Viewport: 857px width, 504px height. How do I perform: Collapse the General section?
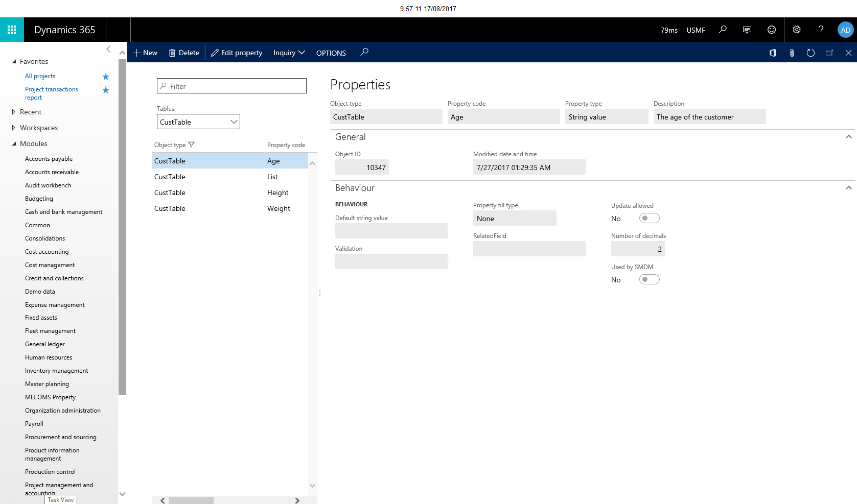coord(848,137)
